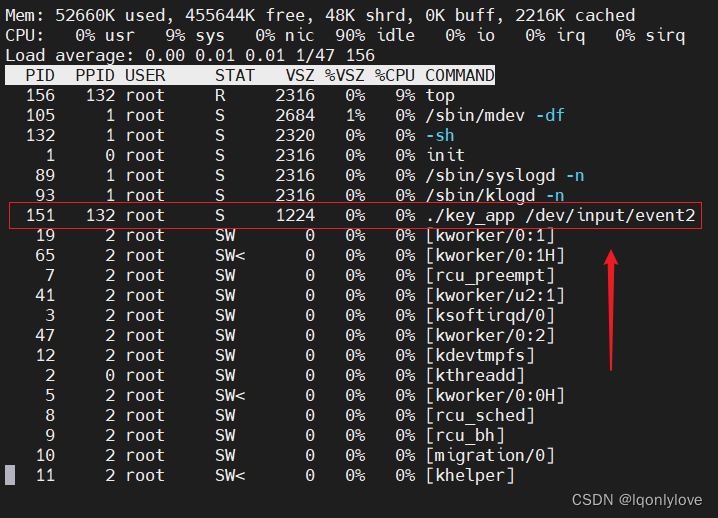This screenshot has height=518, width=718.
Task: Click the terminal cursor block
Action: pyautogui.click(x=10, y=475)
